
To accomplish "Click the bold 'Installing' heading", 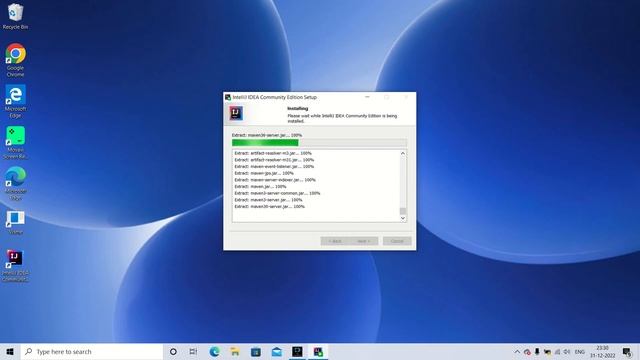I will [x=298, y=109].
